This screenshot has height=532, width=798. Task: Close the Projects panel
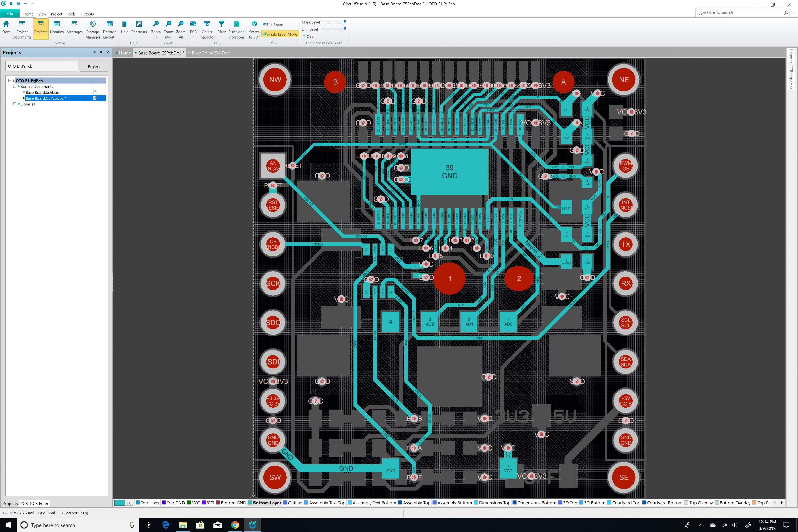click(108, 52)
